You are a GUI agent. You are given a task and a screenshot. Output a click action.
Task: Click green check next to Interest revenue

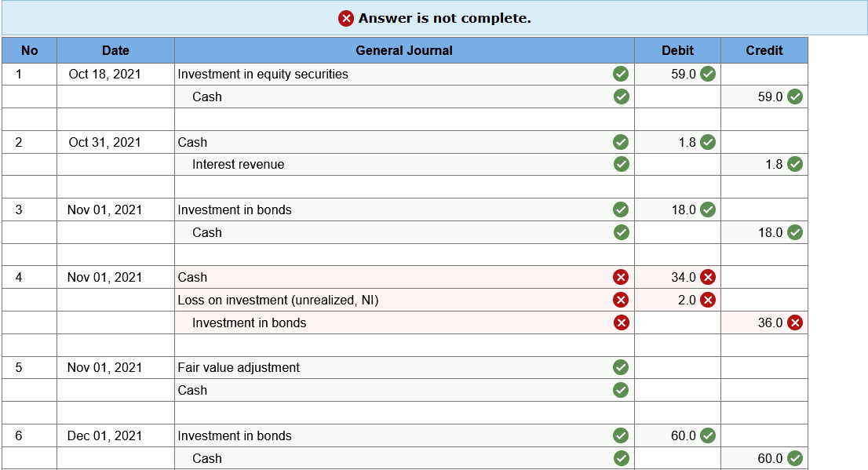pyautogui.click(x=621, y=164)
